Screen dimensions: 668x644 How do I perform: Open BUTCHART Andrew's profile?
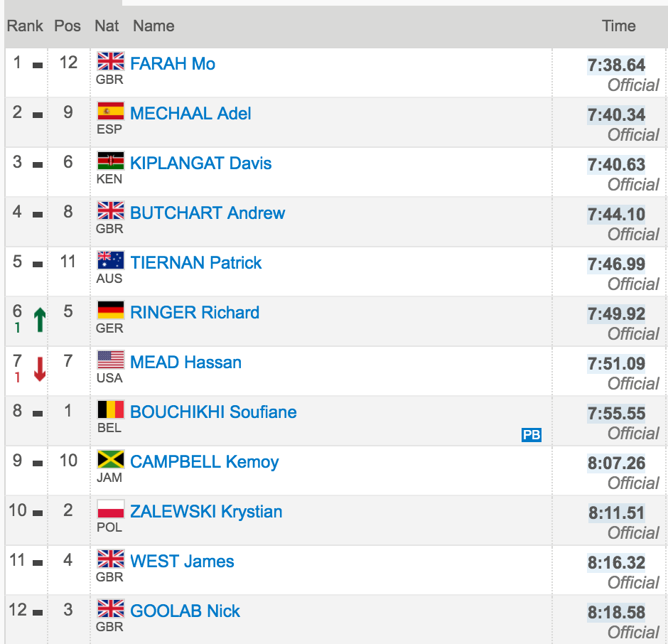click(x=208, y=213)
